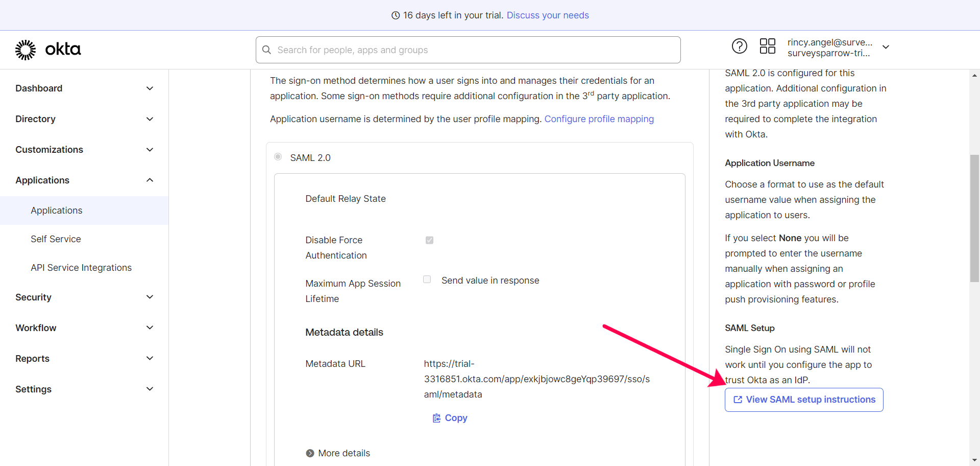Open the help question mark icon

click(739, 46)
